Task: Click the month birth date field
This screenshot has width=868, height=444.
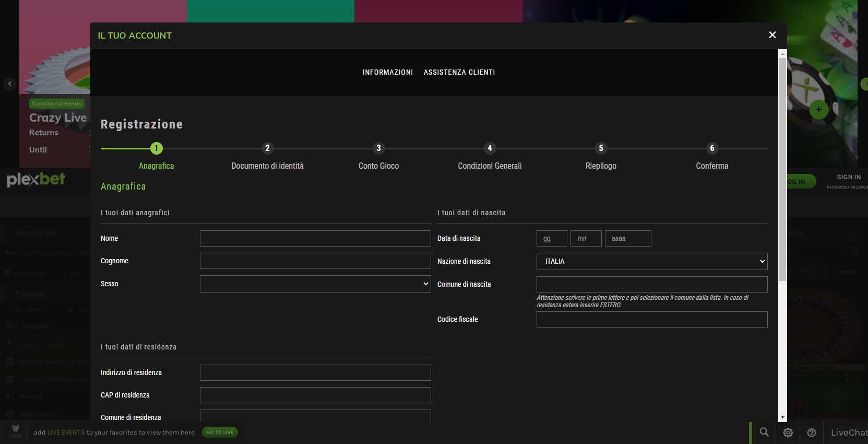Action: [586, 238]
